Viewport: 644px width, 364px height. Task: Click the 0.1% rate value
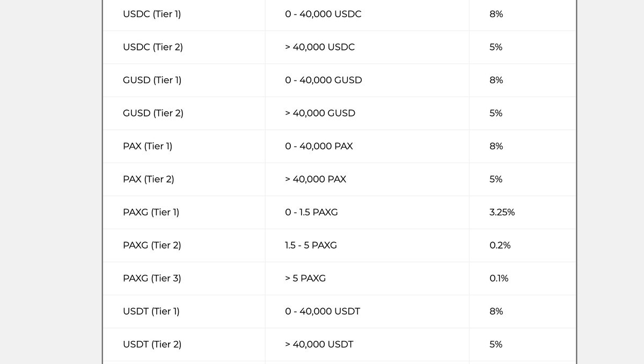pos(499,278)
